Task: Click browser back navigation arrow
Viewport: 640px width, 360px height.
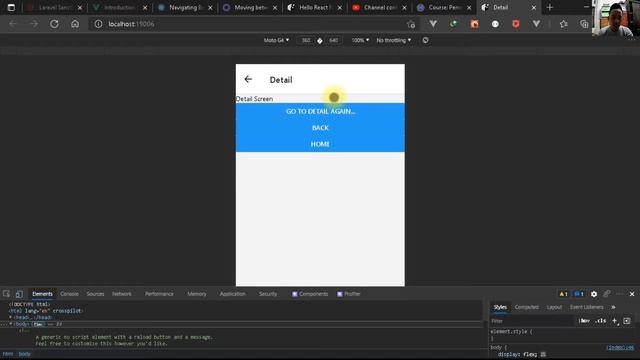Action: [13, 24]
